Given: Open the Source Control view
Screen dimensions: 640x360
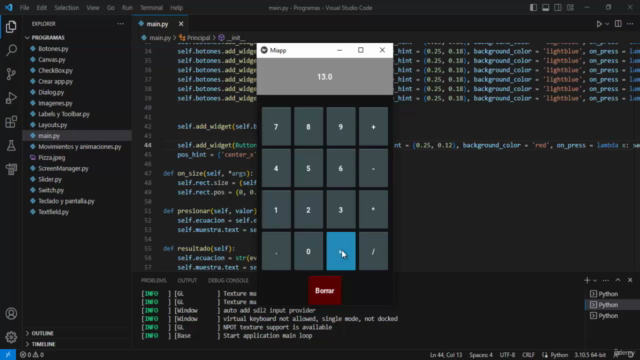Looking at the screenshot, I should point(11,74).
